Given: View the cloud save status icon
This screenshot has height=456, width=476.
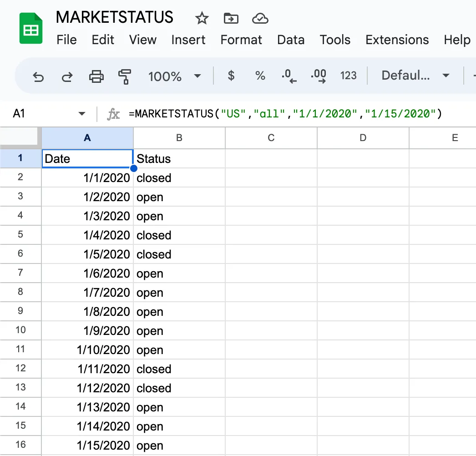Looking at the screenshot, I should tap(260, 19).
